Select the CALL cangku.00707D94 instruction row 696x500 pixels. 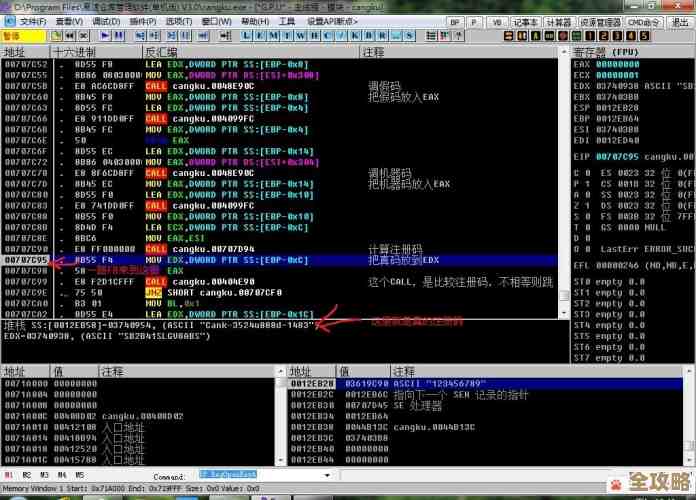(200, 248)
